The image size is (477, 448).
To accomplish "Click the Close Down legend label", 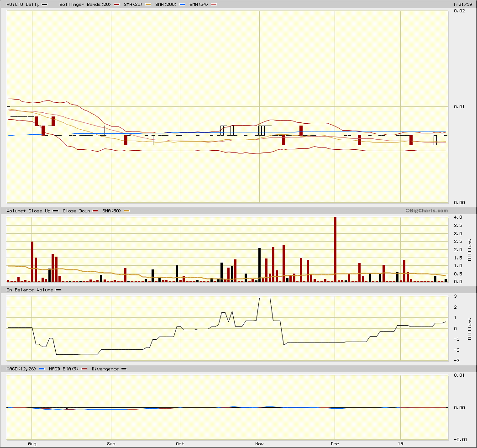I will pyautogui.click(x=76, y=211).
